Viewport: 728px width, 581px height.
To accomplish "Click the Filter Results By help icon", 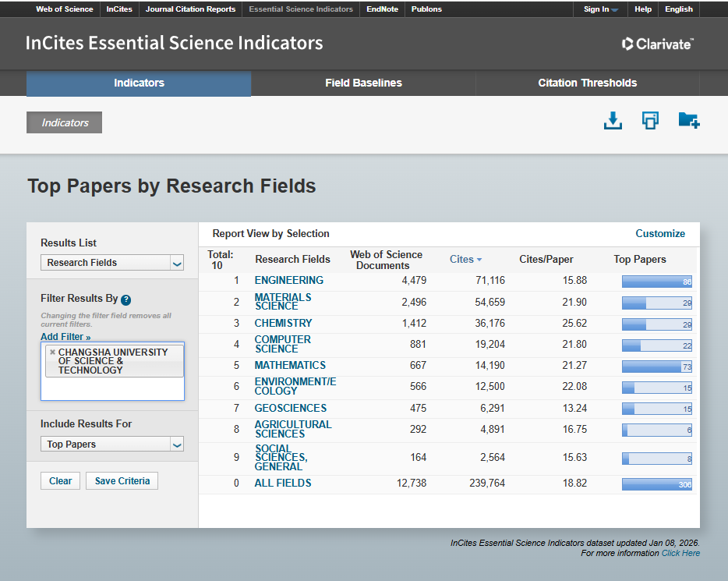I will click(125, 299).
